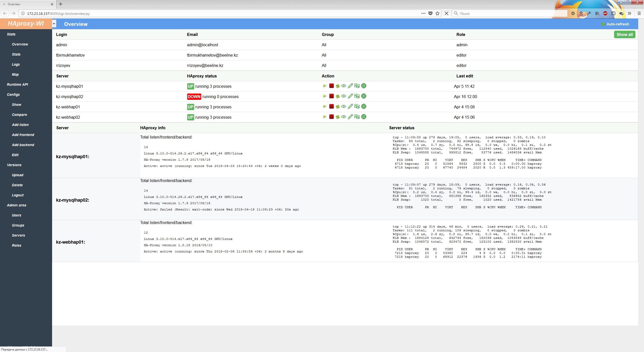Start HAProxy on kz-mysqlhap02 with the play icon
Screen dimensions: 644x352
click(x=325, y=96)
